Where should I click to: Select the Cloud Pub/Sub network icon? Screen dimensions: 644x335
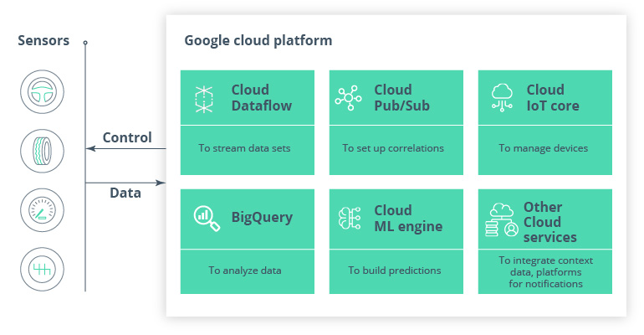[348, 98]
